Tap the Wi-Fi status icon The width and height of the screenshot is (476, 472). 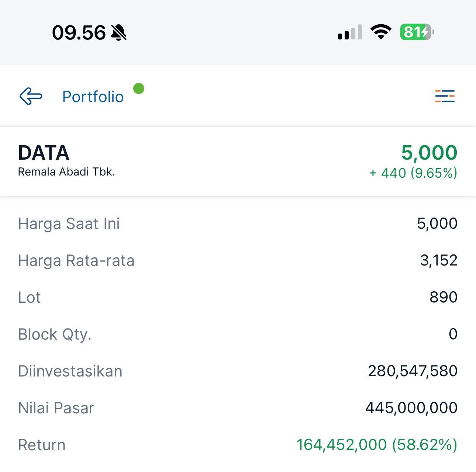click(381, 32)
